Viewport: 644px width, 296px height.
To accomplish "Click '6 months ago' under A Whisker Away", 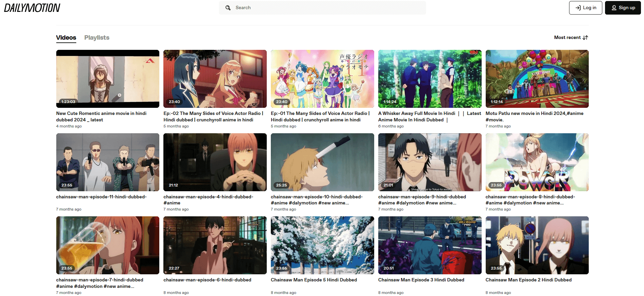I will (x=391, y=126).
